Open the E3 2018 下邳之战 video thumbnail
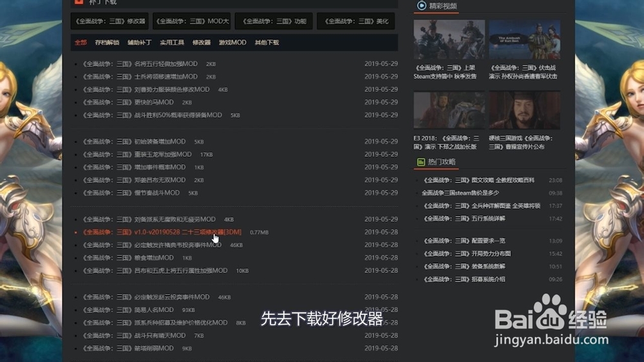The width and height of the screenshot is (644, 362). tap(450, 110)
